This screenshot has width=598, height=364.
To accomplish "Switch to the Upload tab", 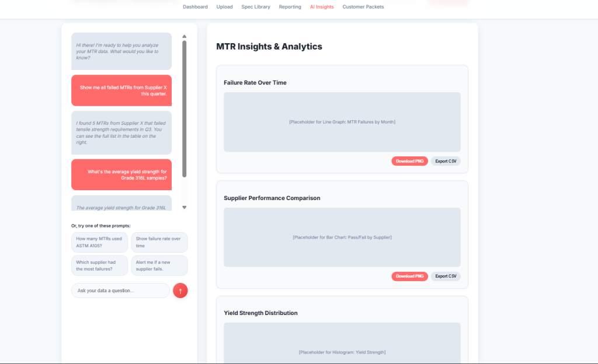I will coord(224,7).
